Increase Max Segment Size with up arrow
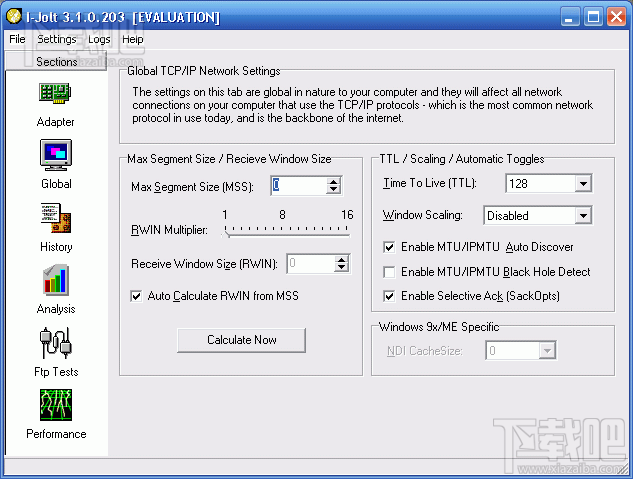Viewport: 633px width, 479px height. click(333, 182)
